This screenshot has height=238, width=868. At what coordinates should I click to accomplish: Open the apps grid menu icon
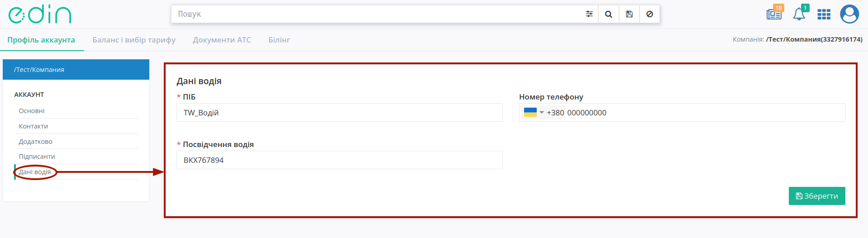pos(824,14)
